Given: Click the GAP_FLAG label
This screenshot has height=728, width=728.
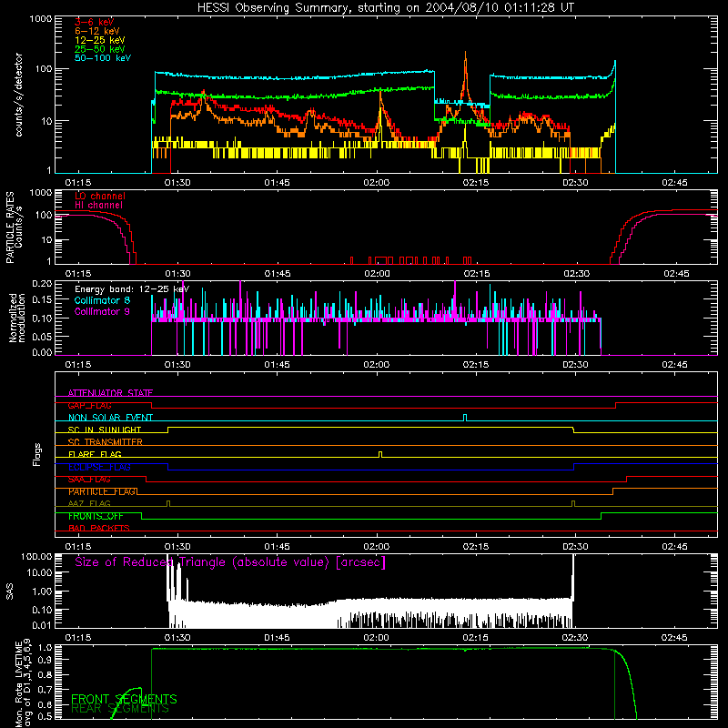Looking at the screenshot, I should coord(89,405).
